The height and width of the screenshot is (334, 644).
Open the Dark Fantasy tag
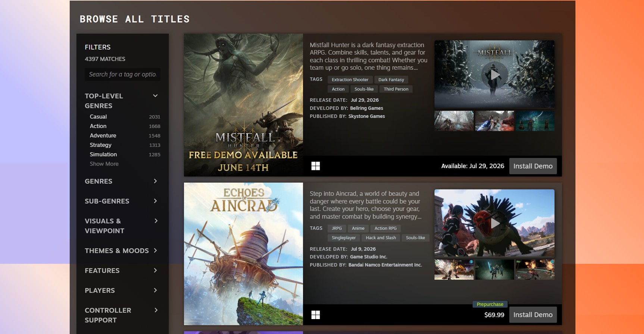click(x=391, y=79)
